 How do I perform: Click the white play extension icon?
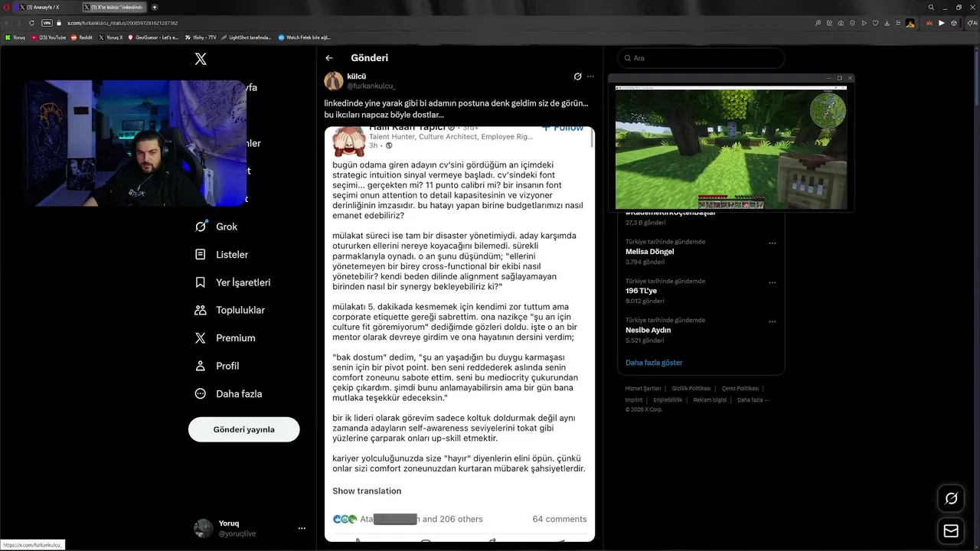[x=942, y=23]
